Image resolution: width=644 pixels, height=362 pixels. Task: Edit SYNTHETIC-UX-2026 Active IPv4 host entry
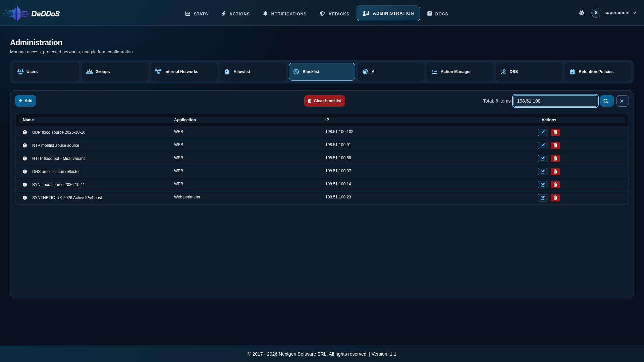tap(543, 198)
